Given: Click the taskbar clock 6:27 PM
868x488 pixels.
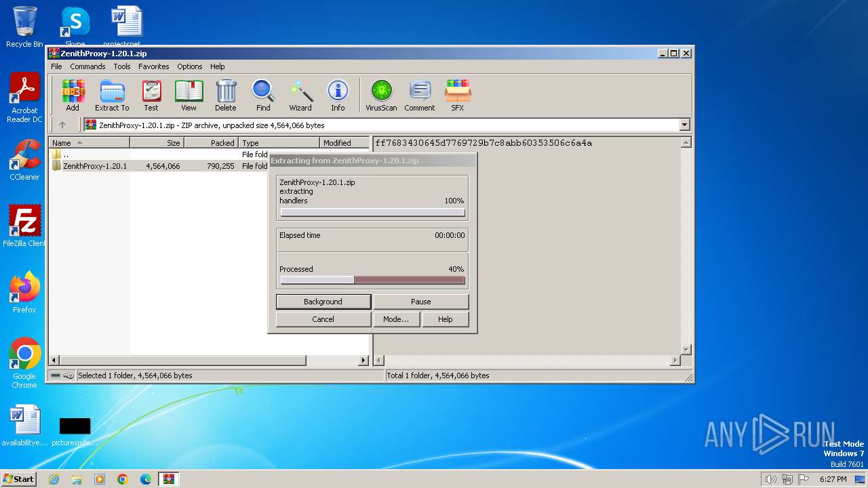Looking at the screenshot, I should [833, 479].
